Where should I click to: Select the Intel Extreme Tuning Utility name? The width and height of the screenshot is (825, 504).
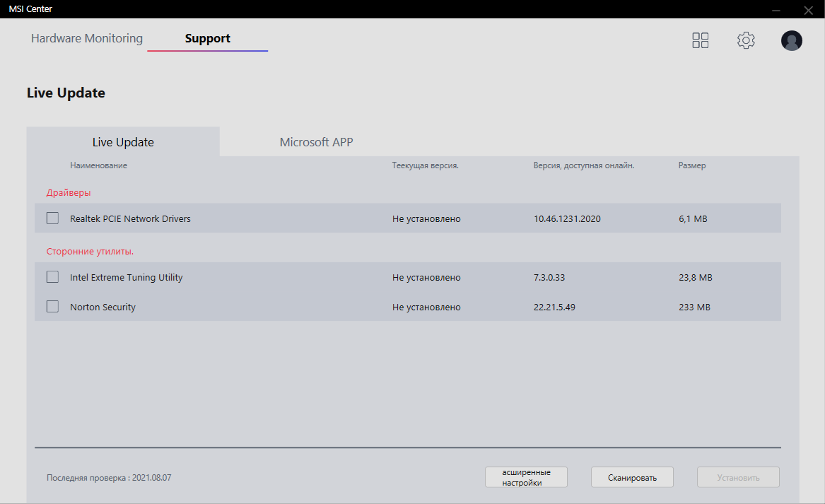(x=127, y=277)
